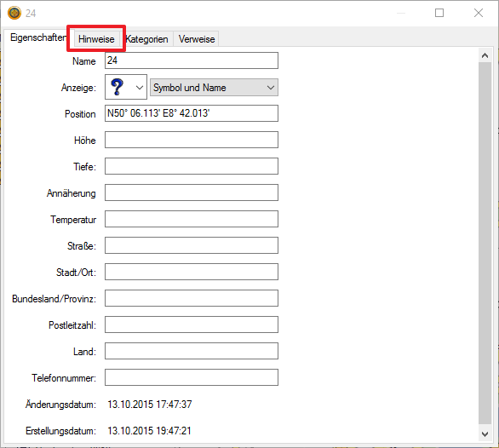
Task: Click the scrollbar up arrow
Action: (x=485, y=55)
